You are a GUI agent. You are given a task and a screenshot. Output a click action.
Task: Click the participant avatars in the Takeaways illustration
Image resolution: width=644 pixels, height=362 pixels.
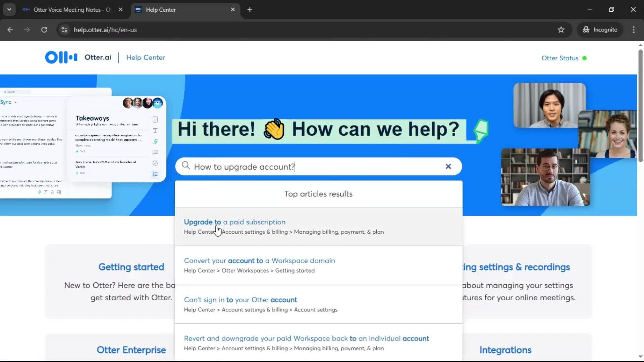point(143,103)
